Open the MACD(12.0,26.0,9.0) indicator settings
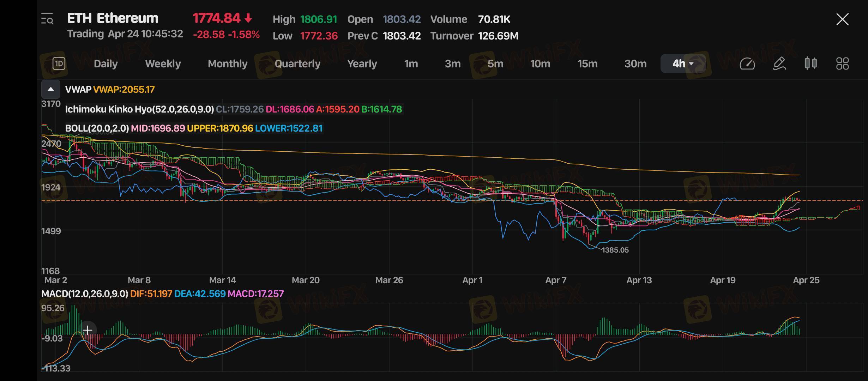Screen dimensions: 868x381 point(85,294)
